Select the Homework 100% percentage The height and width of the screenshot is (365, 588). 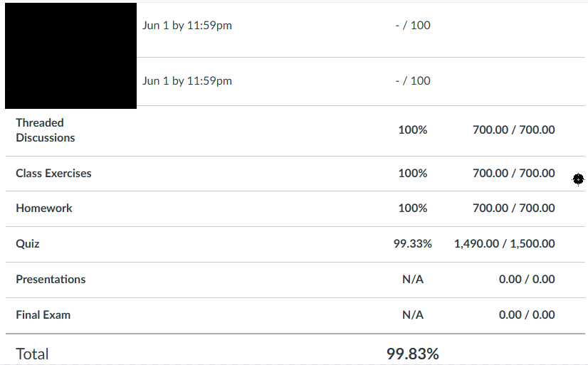click(x=413, y=208)
